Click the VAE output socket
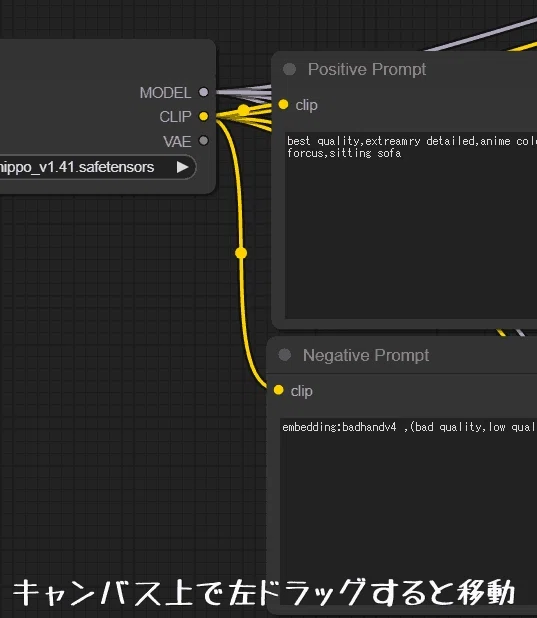Screen dimensions: 537x618 pyautogui.click(x=203, y=140)
